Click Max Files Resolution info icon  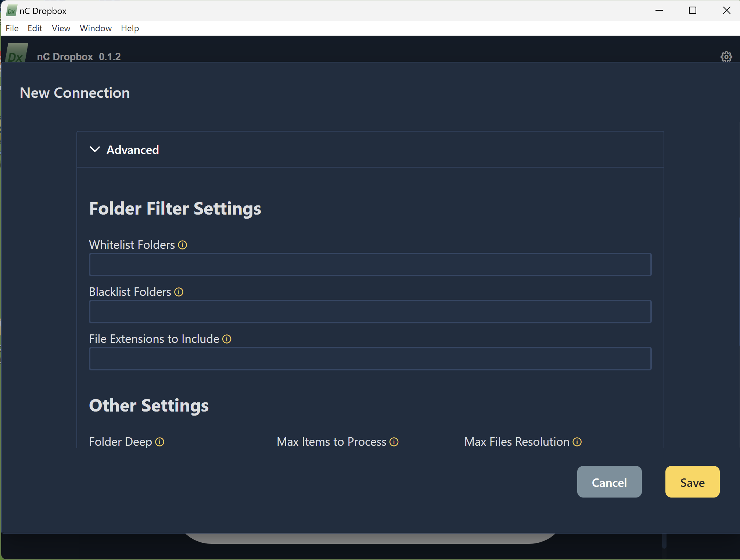coord(577,442)
